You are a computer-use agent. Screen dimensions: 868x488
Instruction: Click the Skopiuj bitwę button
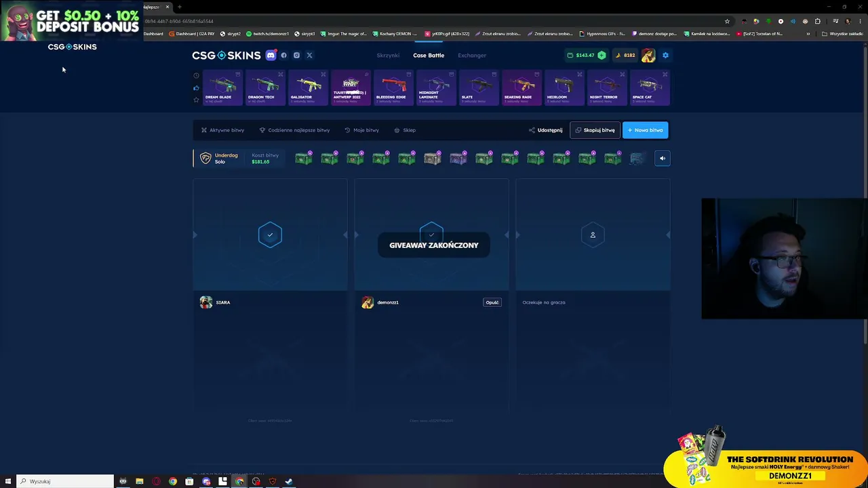point(595,130)
